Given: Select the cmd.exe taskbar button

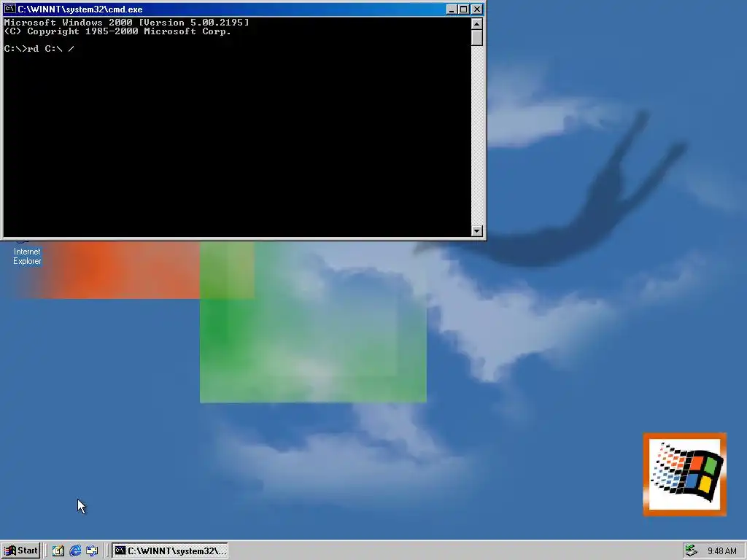Looking at the screenshot, I should [x=170, y=551].
